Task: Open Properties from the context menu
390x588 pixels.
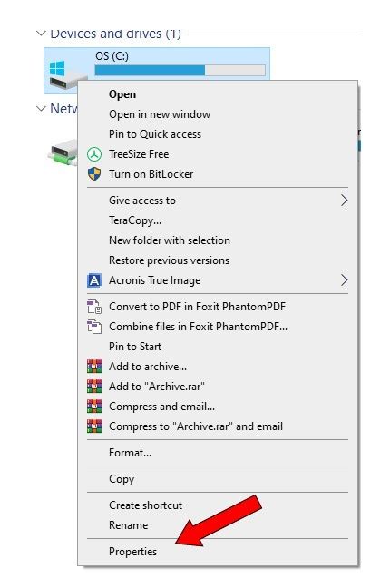Action: (x=133, y=552)
